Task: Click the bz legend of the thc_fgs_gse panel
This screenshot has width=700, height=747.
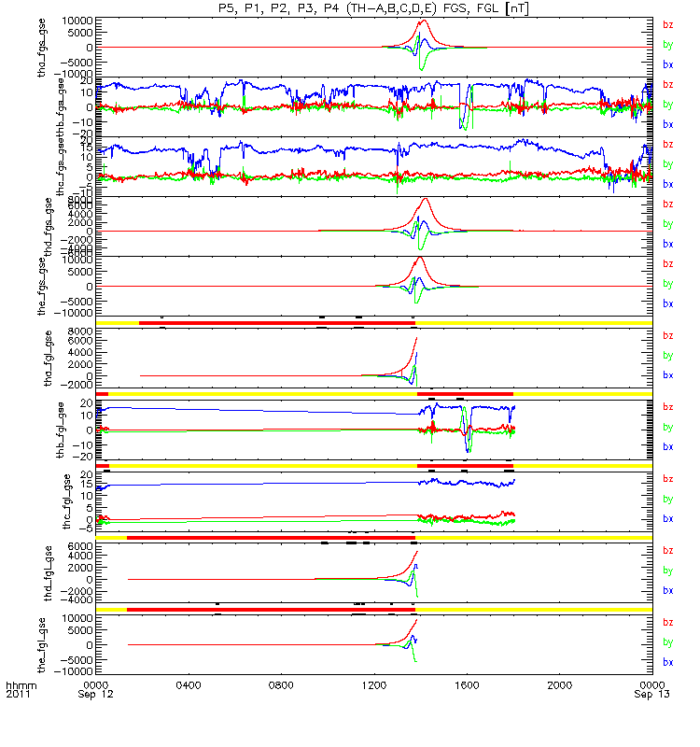Action: click(x=668, y=145)
